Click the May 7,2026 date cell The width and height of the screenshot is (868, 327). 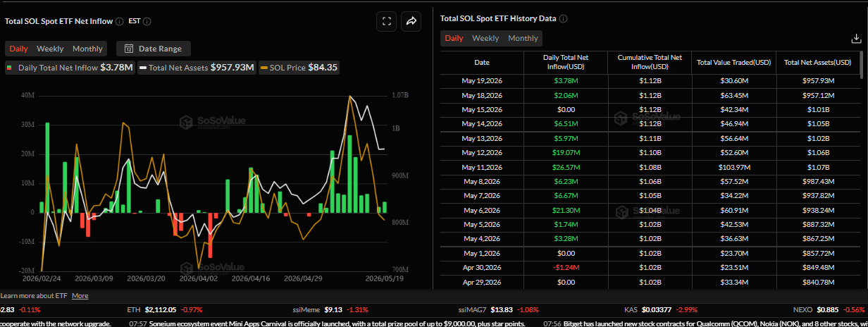click(482, 195)
